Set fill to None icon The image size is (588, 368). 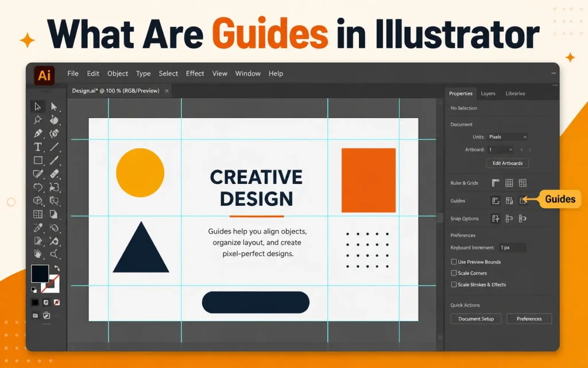coord(57,302)
